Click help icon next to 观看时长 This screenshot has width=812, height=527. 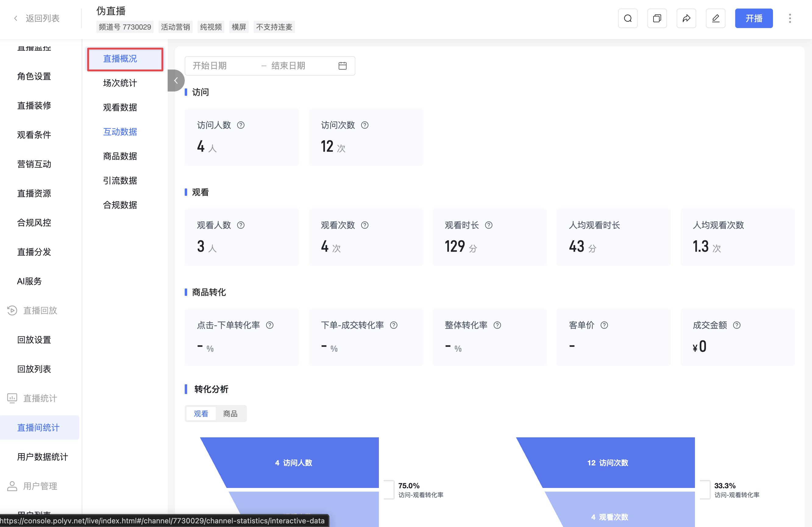coord(489,225)
